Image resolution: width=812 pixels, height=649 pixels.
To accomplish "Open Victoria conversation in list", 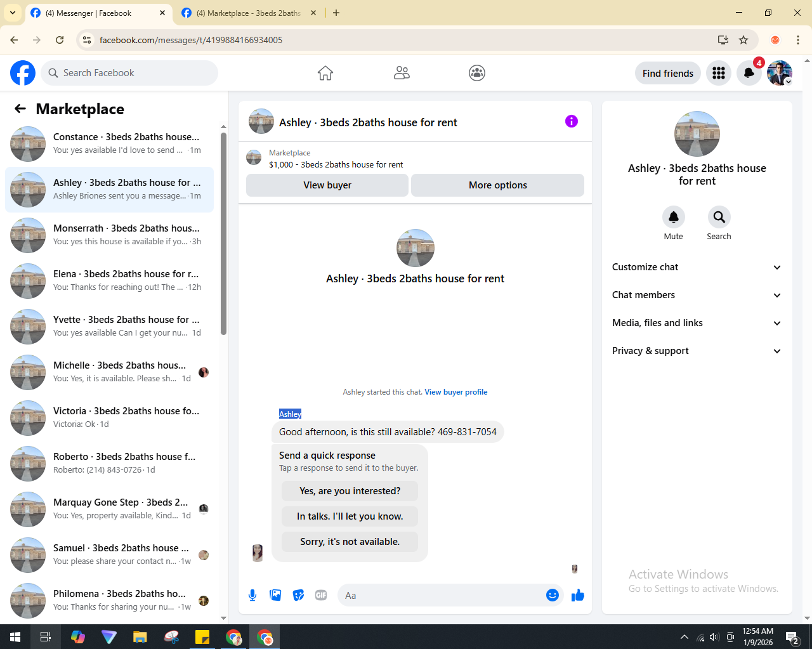I will [109, 418].
